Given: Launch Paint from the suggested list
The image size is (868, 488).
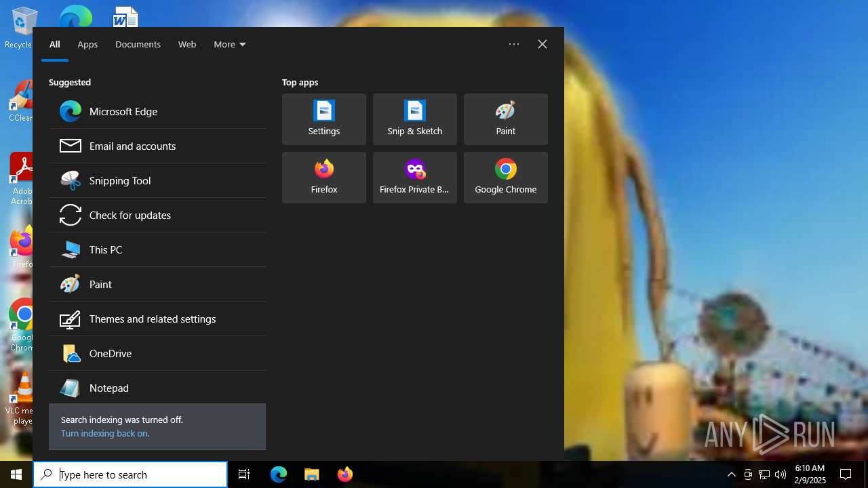Looking at the screenshot, I should pyautogui.click(x=157, y=284).
